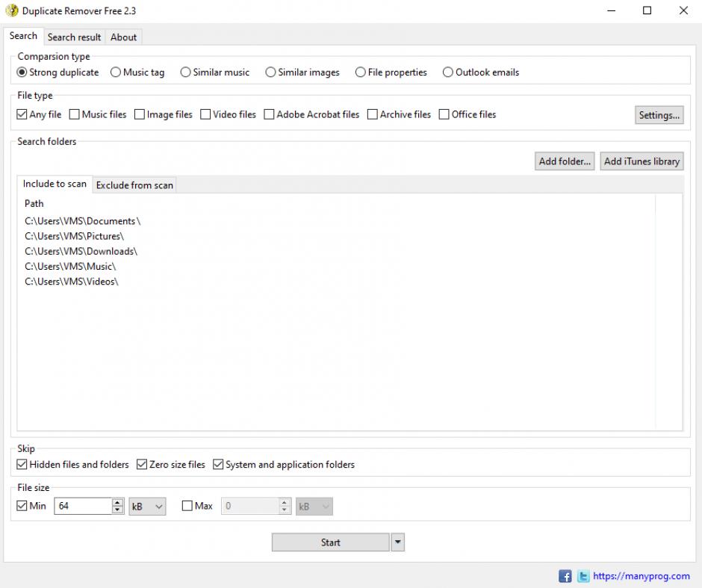Screen dimensions: 702x588
Task: Choose Music tag comparison type
Action: (116, 72)
